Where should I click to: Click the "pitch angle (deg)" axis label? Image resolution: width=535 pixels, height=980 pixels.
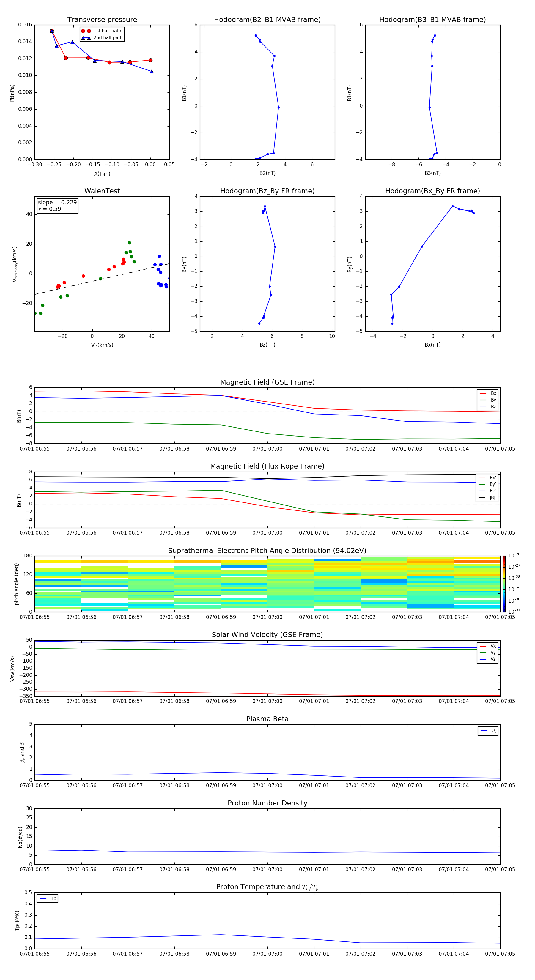pos(16,584)
